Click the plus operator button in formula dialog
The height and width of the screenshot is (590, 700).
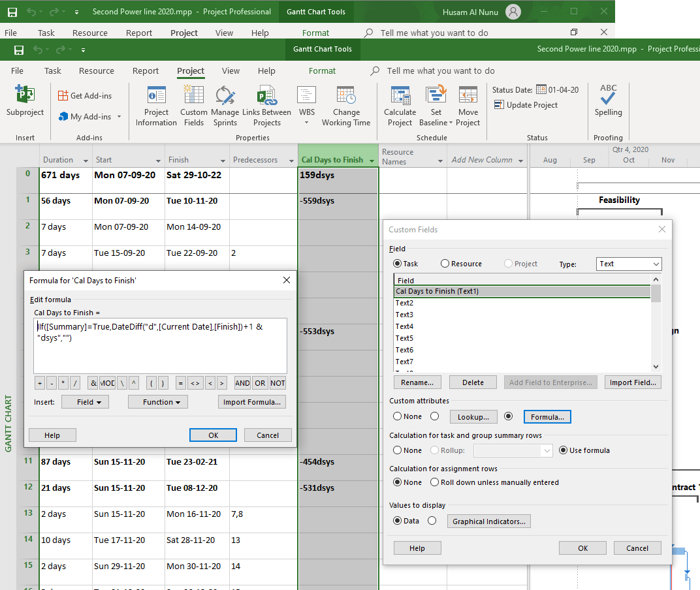40,383
